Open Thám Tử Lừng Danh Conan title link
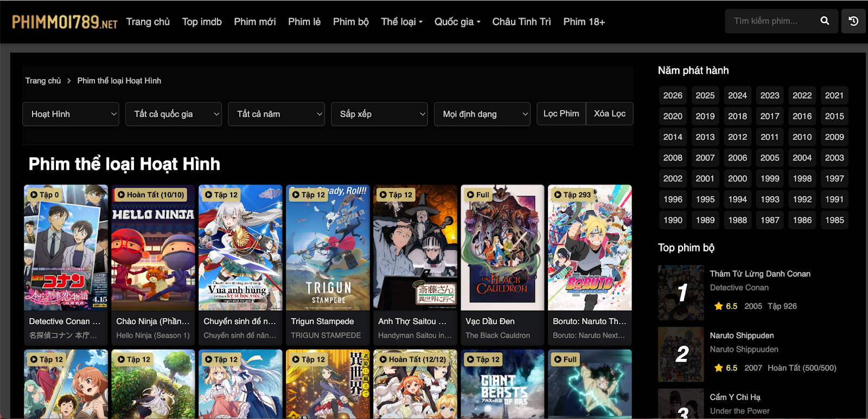Screen dimensions: 868x419 click(x=760, y=274)
